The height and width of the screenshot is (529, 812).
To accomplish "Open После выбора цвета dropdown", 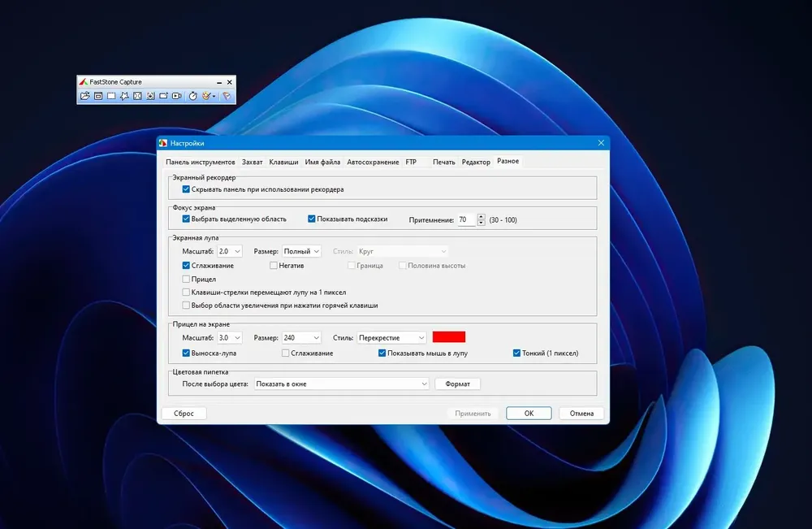I will 341,384.
